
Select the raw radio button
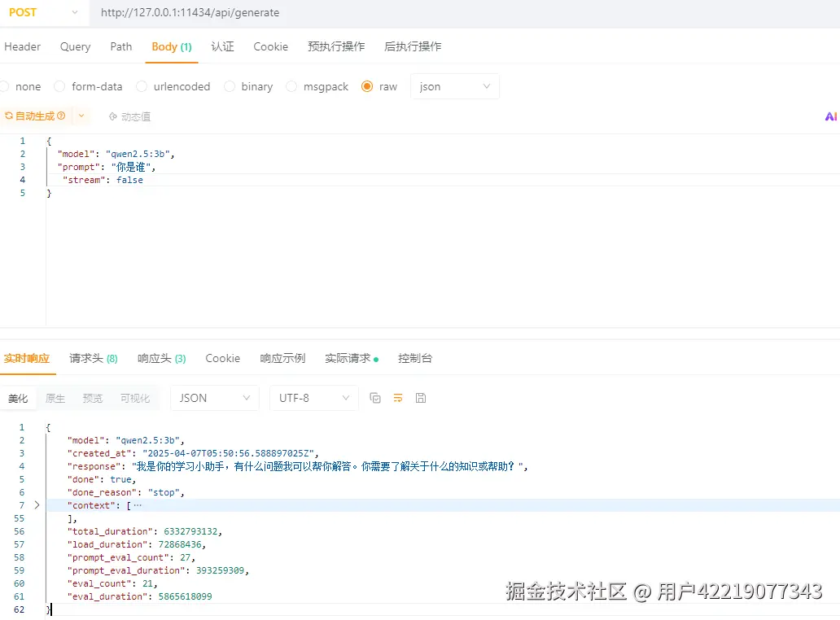[367, 86]
